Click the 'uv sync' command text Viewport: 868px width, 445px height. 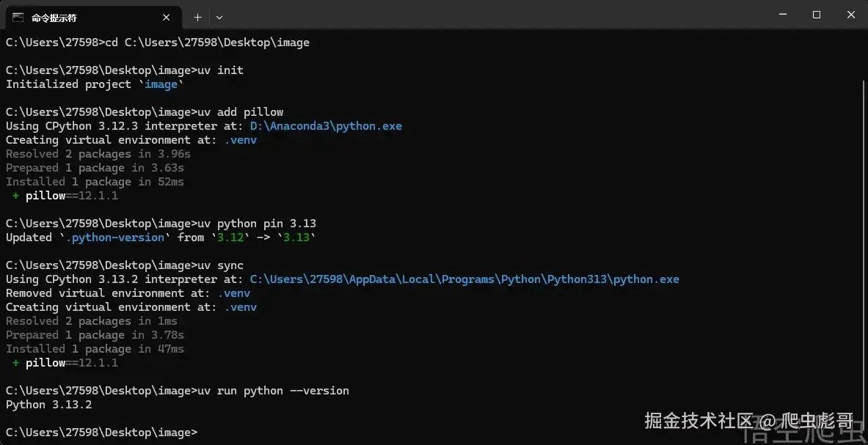pyautogui.click(x=220, y=265)
